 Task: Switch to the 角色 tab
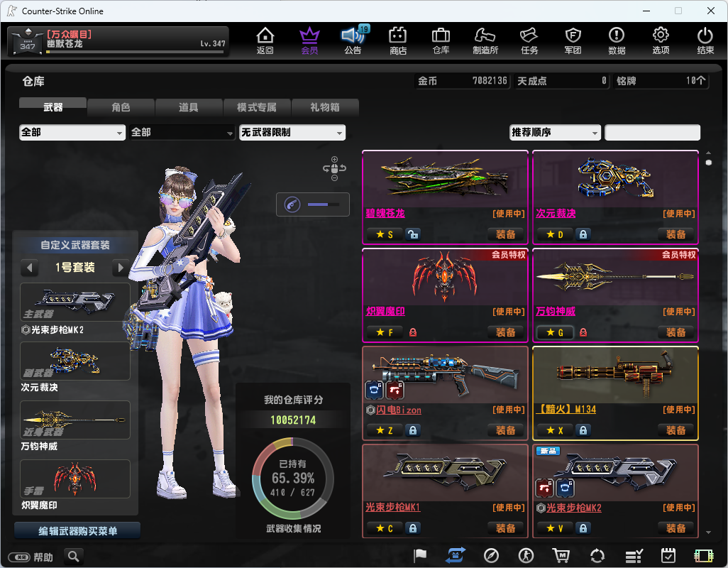(121, 107)
